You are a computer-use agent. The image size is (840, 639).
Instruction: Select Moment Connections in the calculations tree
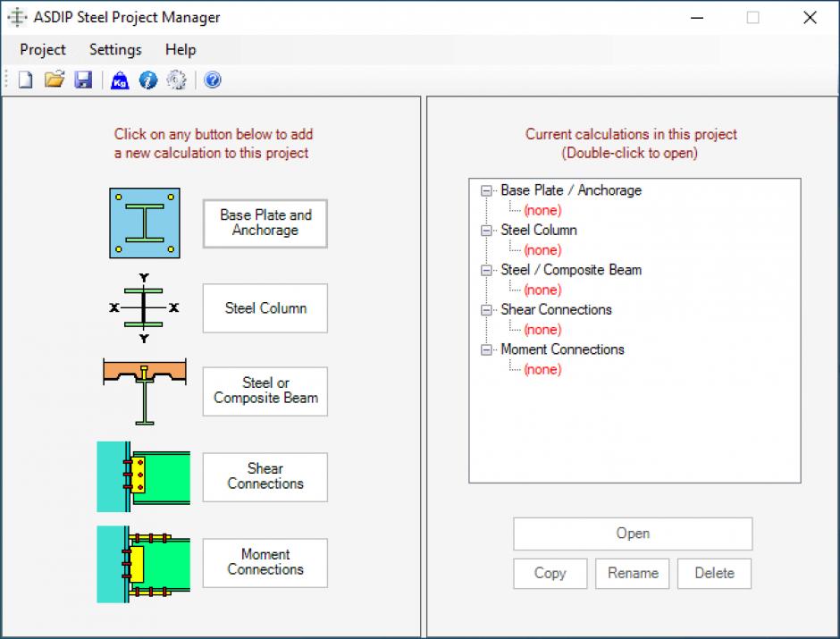coord(562,349)
